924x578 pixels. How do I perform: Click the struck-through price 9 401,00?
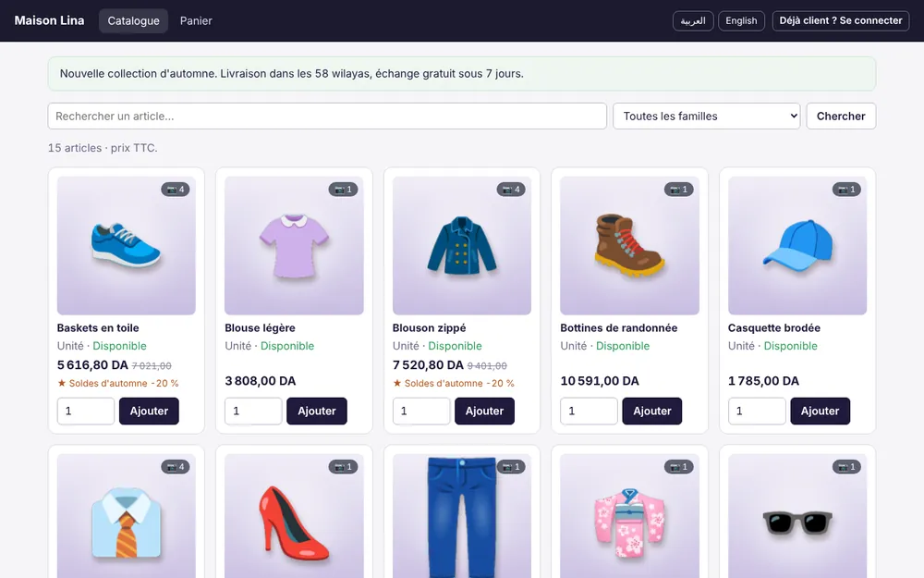pyautogui.click(x=487, y=365)
